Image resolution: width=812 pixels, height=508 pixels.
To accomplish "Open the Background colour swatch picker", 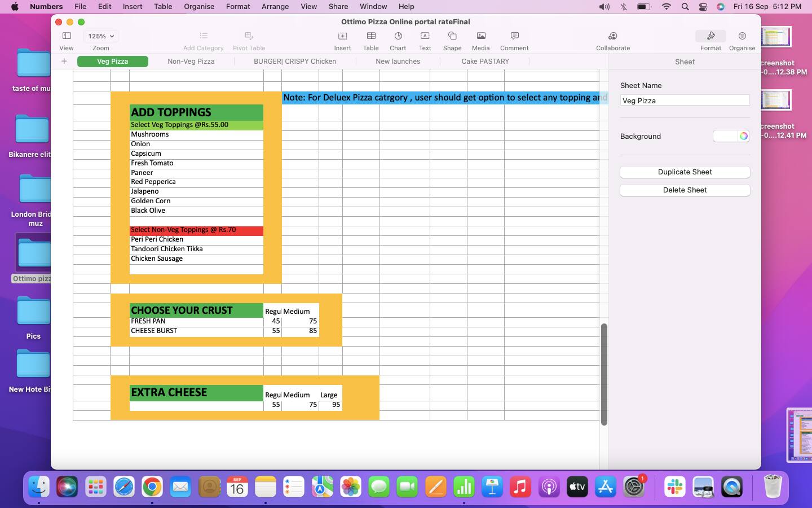I will point(731,136).
